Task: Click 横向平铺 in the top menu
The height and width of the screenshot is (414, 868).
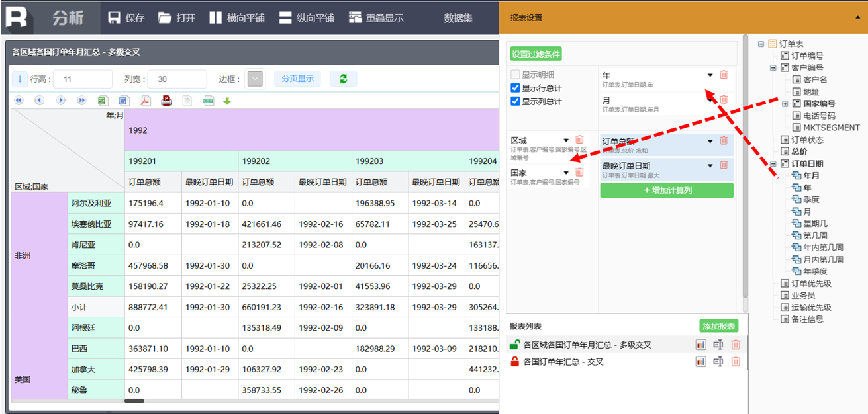Action: pos(238,18)
